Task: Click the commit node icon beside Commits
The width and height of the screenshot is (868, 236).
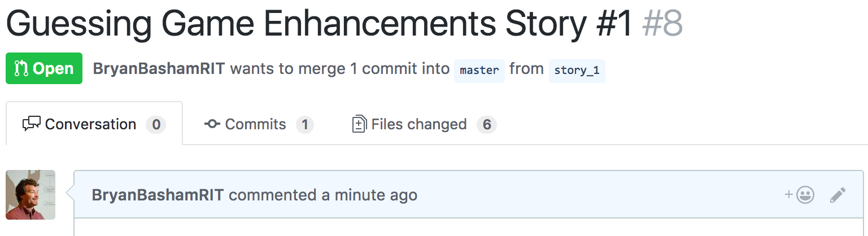Action: (x=212, y=124)
